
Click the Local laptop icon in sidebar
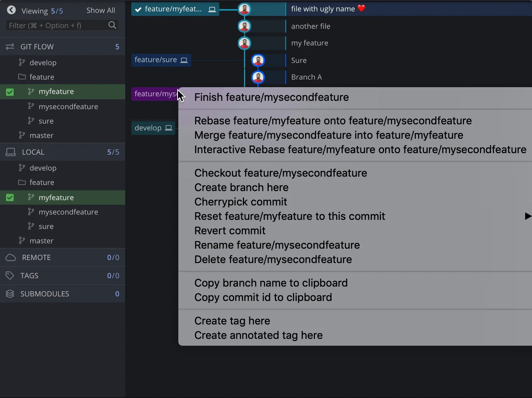pyautogui.click(x=11, y=152)
